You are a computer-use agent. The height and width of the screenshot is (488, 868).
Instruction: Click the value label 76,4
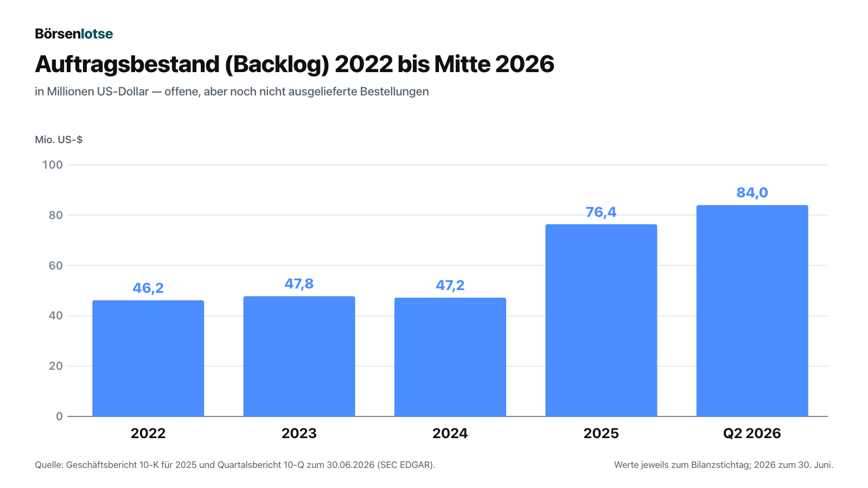[x=601, y=212]
